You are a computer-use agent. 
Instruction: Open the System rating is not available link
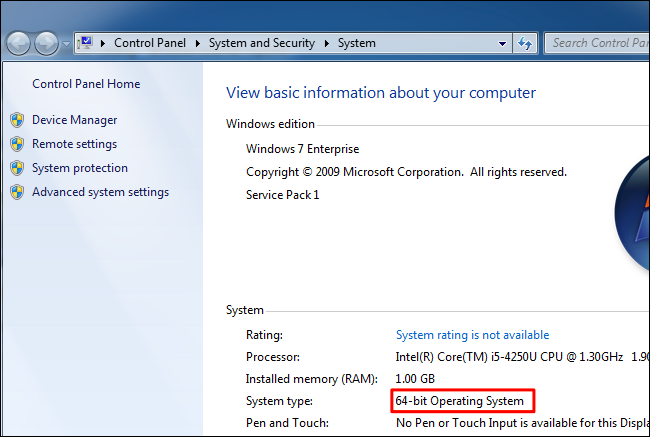pos(472,335)
